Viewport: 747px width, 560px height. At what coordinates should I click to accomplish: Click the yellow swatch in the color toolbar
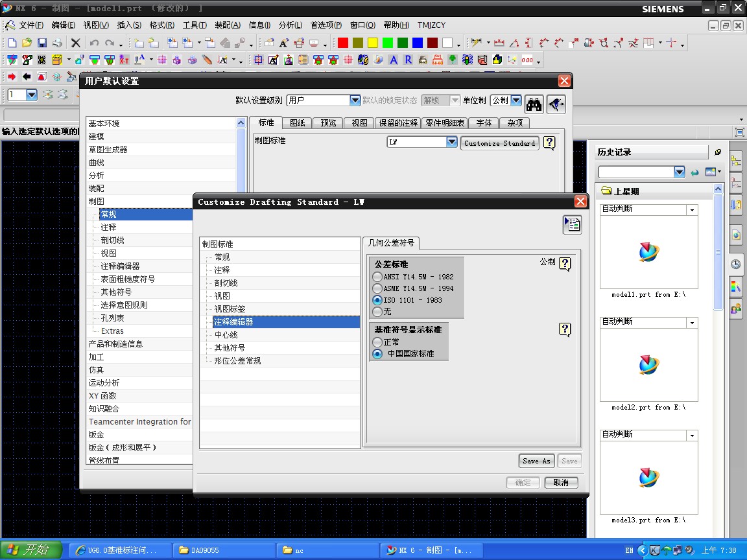(x=373, y=43)
